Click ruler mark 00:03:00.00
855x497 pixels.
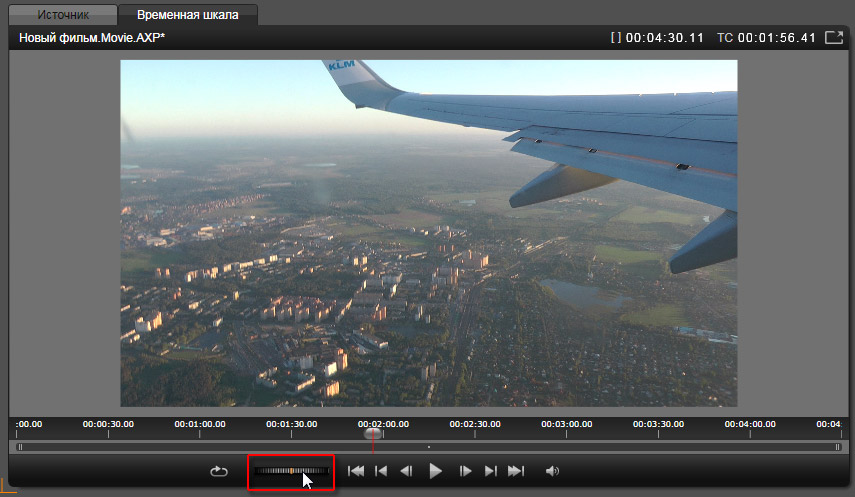(x=567, y=424)
